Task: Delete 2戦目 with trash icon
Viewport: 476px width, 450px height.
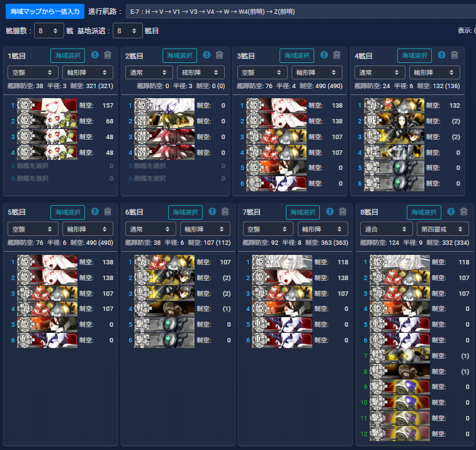Action: point(219,55)
